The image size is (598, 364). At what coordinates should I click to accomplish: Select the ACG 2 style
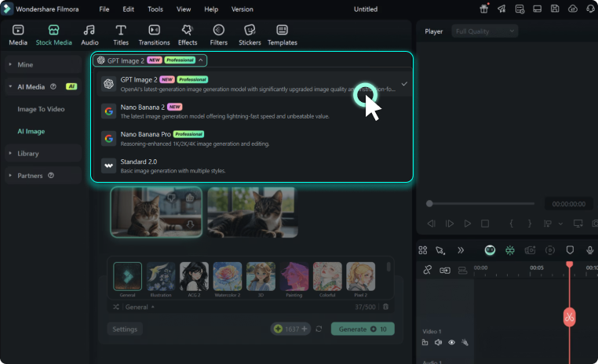click(x=194, y=279)
